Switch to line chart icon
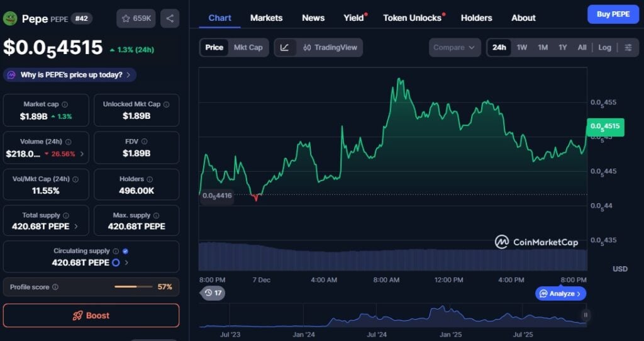 (x=285, y=48)
